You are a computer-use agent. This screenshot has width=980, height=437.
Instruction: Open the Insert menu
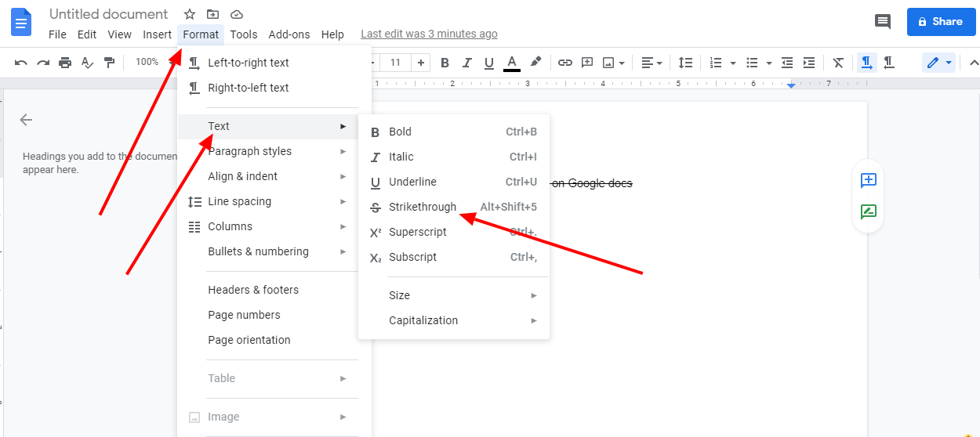157,34
